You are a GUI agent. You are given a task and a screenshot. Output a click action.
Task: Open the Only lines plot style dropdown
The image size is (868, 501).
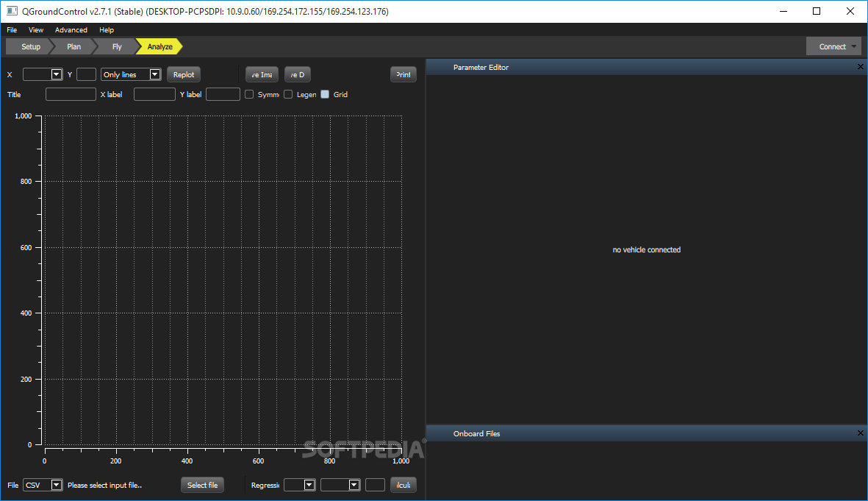click(131, 74)
